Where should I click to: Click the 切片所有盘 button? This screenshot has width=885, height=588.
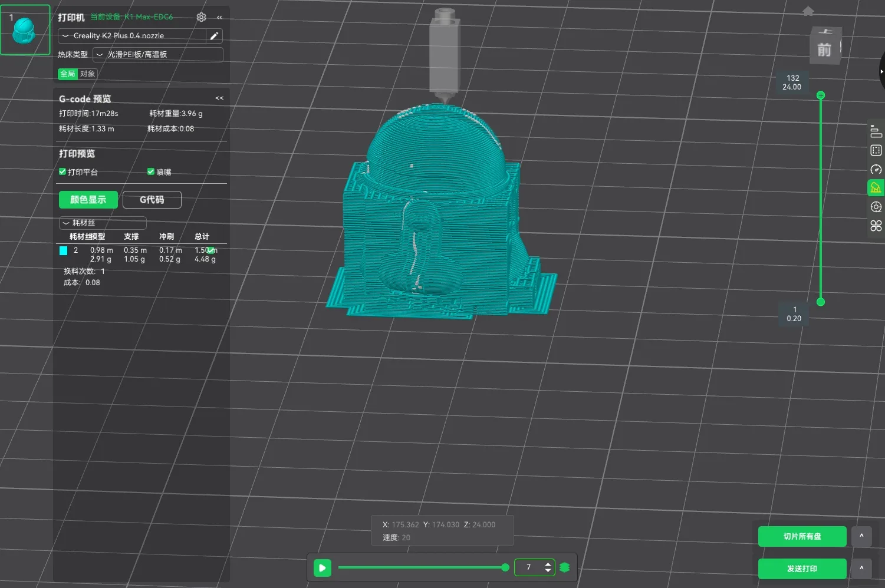tap(802, 537)
